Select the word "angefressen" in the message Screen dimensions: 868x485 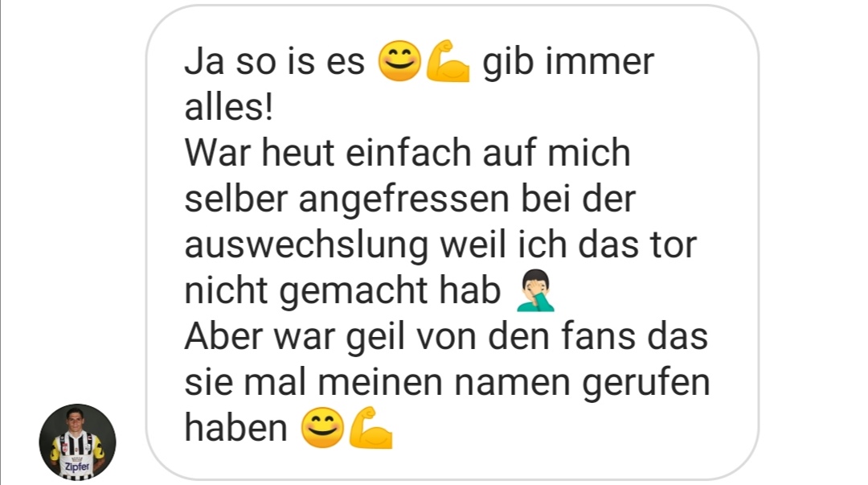click(403, 199)
